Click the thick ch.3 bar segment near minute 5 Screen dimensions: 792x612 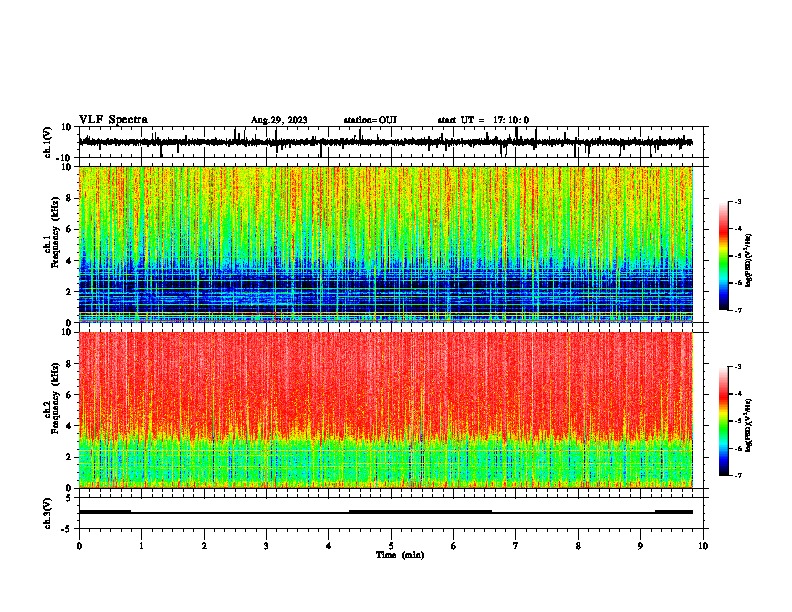(x=420, y=512)
